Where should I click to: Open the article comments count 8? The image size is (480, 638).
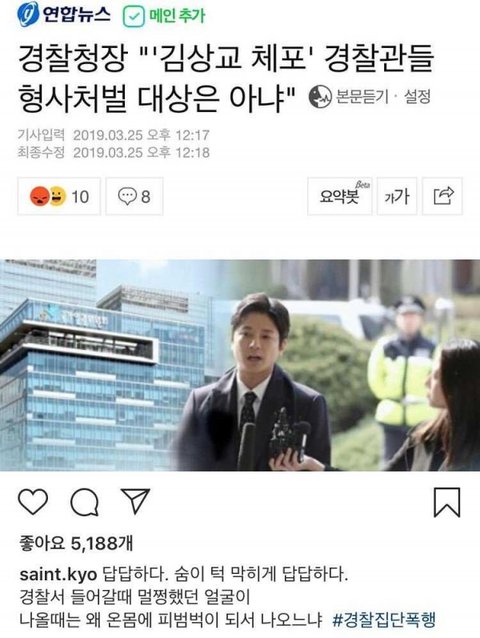pyautogui.click(x=134, y=196)
